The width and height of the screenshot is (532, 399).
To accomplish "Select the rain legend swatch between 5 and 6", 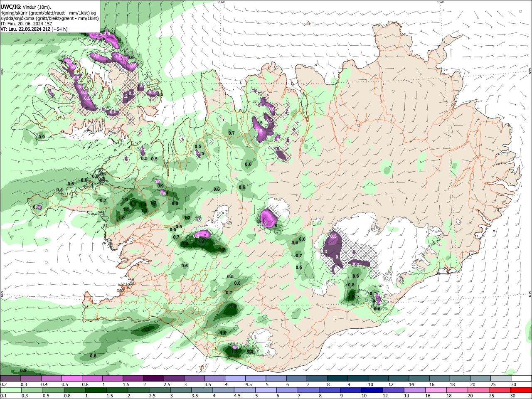I will tap(266, 389).
